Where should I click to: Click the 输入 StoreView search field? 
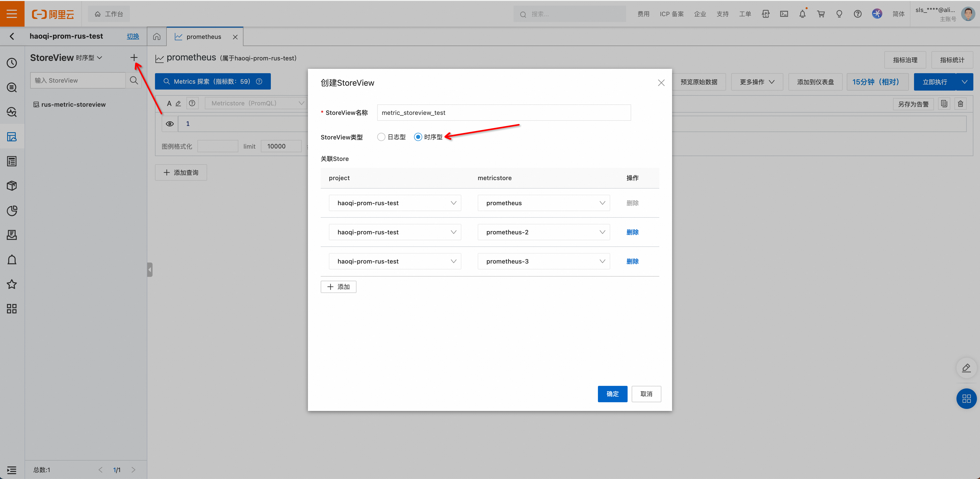[x=78, y=80]
